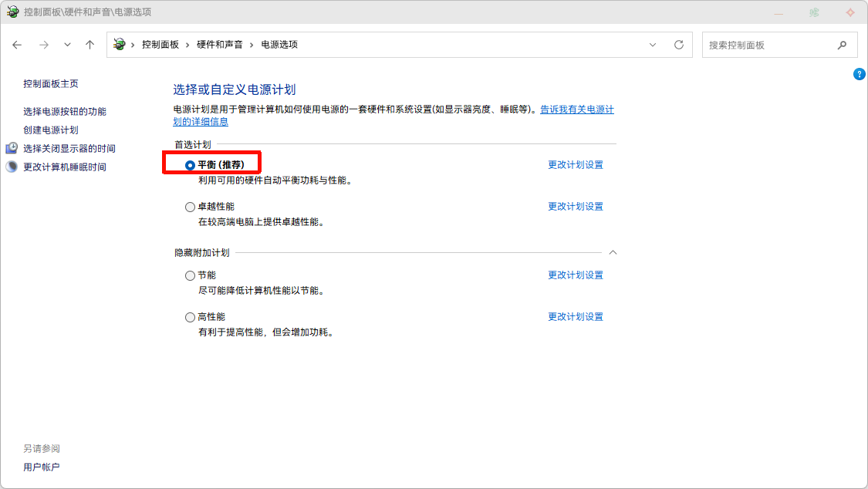Select the 卓越性能 power plan

click(x=190, y=207)
